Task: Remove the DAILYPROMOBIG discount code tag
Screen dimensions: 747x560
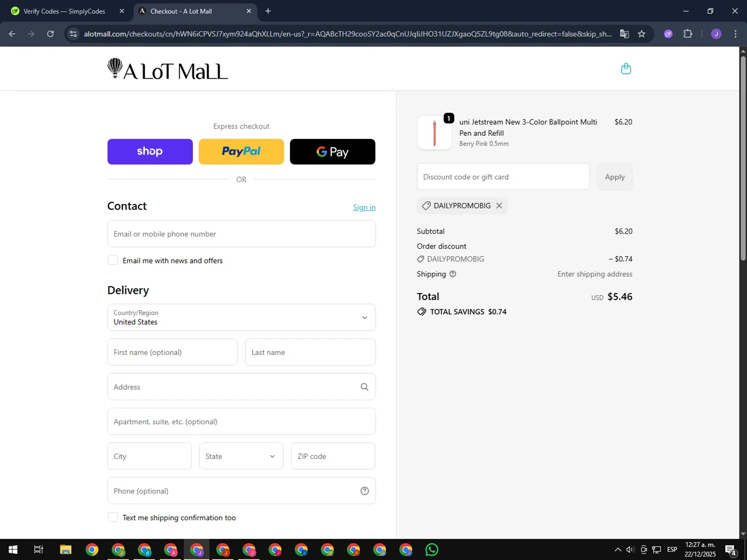Action: click(x=499, y=206)
